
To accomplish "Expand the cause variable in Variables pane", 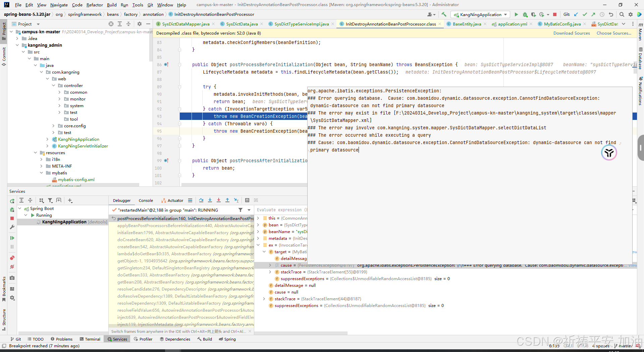I will 270,265.
